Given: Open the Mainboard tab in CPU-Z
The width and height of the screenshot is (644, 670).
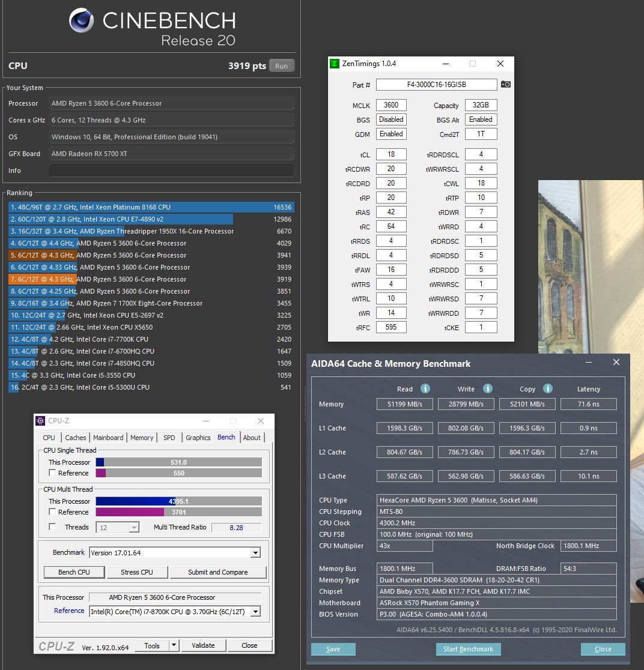Looking at the screenshot, I should [108, 438].
